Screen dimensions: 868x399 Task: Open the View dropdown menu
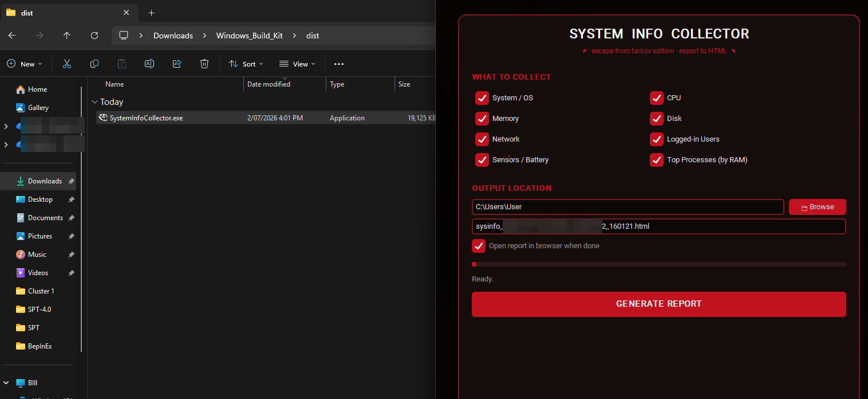pyautogui.click(x=297, y=64)
